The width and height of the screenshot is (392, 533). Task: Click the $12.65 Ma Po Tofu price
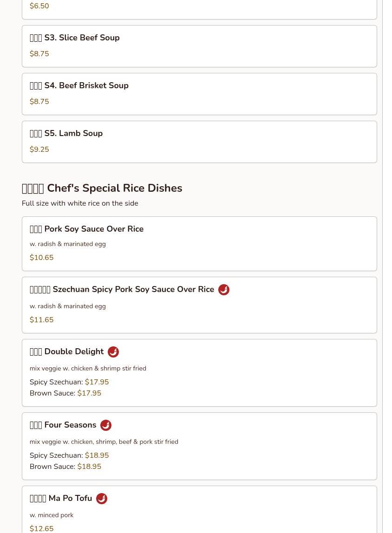tap(41, 528)
